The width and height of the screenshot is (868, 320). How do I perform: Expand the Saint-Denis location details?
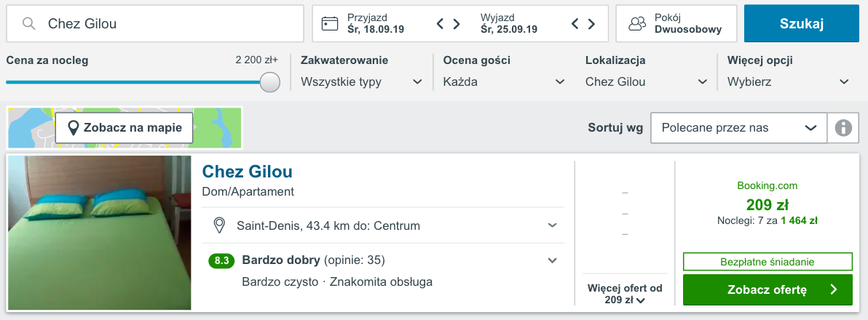click(x=552, y=225)
